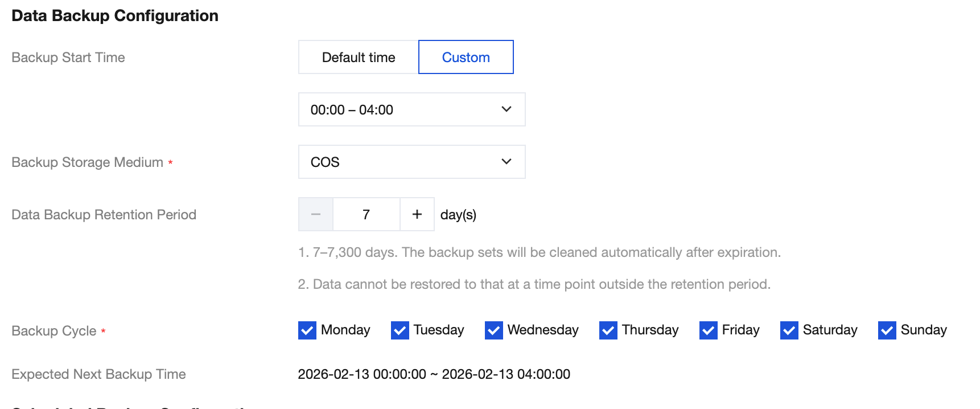Disable Wednesday in the Backup Cycle
Viewport: 980px width, 409px height.
pos(494,330)
